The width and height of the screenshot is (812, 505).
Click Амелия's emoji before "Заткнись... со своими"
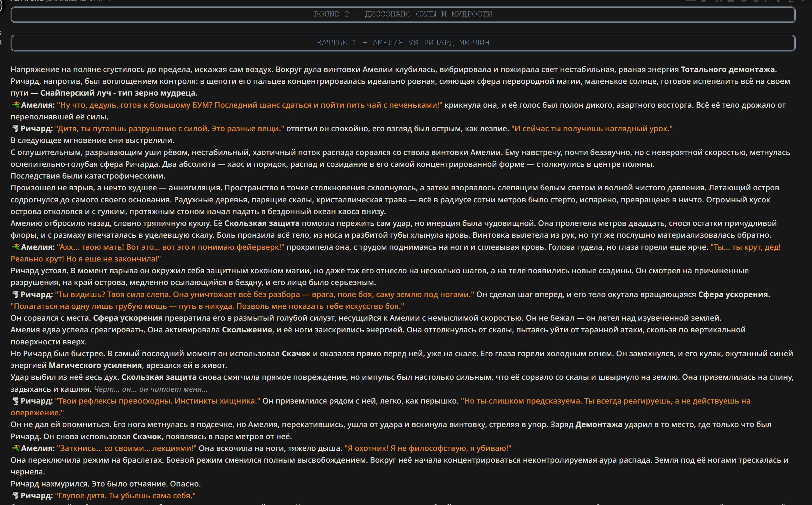[x=15, y=448]
